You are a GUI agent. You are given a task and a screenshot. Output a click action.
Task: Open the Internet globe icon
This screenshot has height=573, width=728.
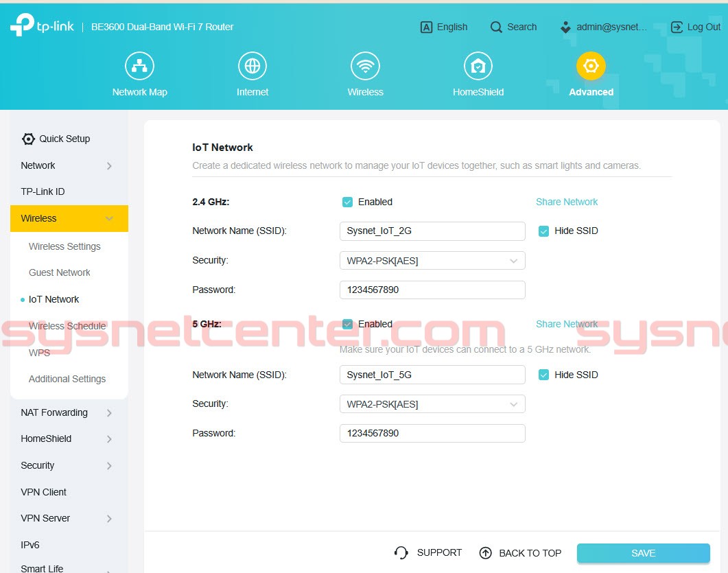coord(252,66)
